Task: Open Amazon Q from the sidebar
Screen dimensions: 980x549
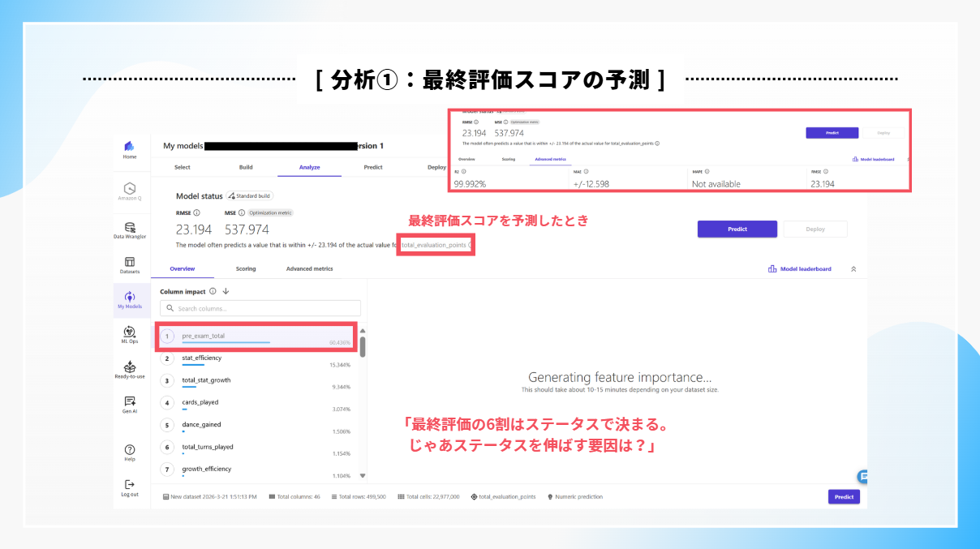Action: tap(130, 191)
